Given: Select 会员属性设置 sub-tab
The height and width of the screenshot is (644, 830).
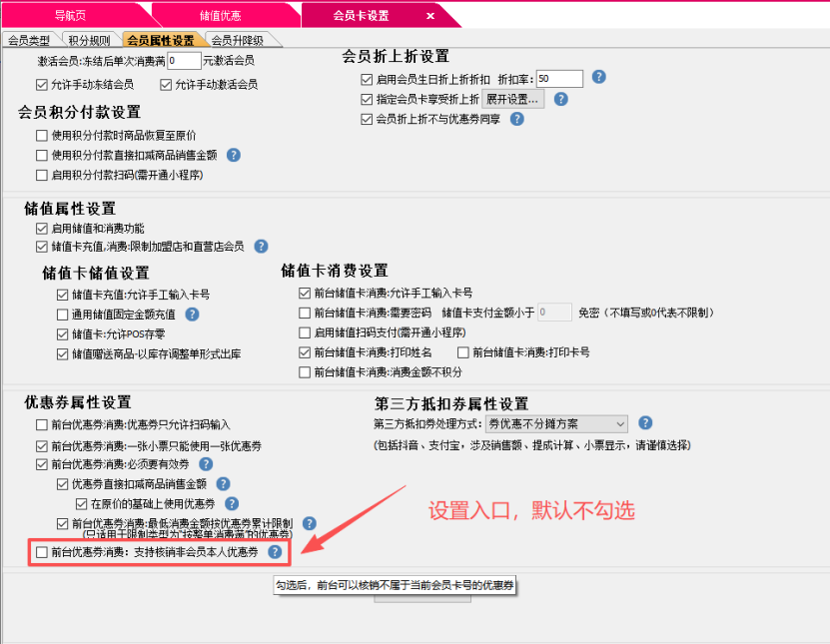Looking at the screenshot, I should click(x=161, y=40).
